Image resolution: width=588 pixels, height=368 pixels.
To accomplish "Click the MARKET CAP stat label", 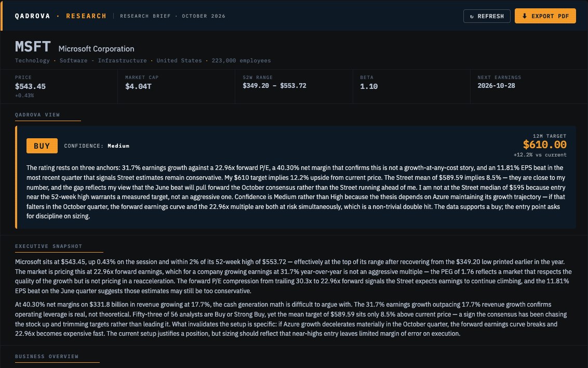I will pyautogui.click(x=142, y=77).
